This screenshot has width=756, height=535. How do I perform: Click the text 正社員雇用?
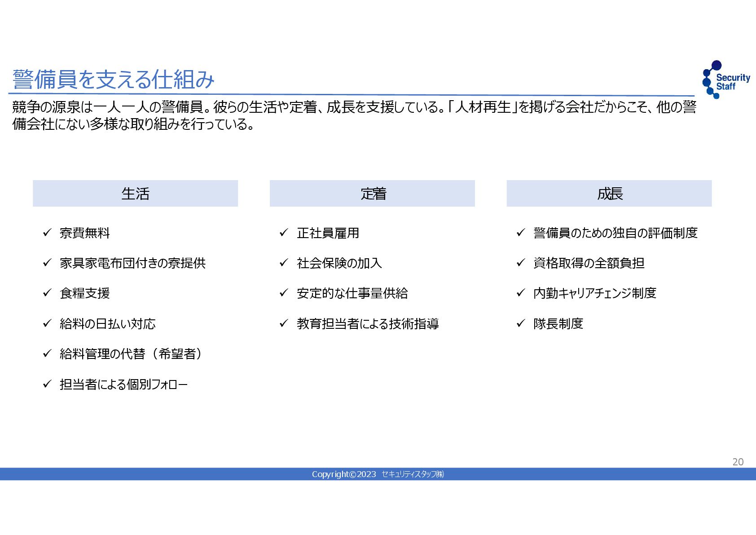pyautogui.click(x=328, y=233)
